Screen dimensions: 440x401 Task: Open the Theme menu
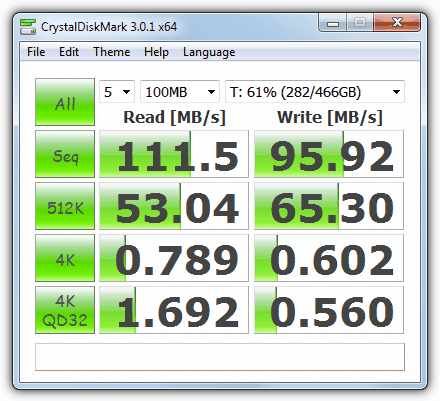(x=112, y=52)
